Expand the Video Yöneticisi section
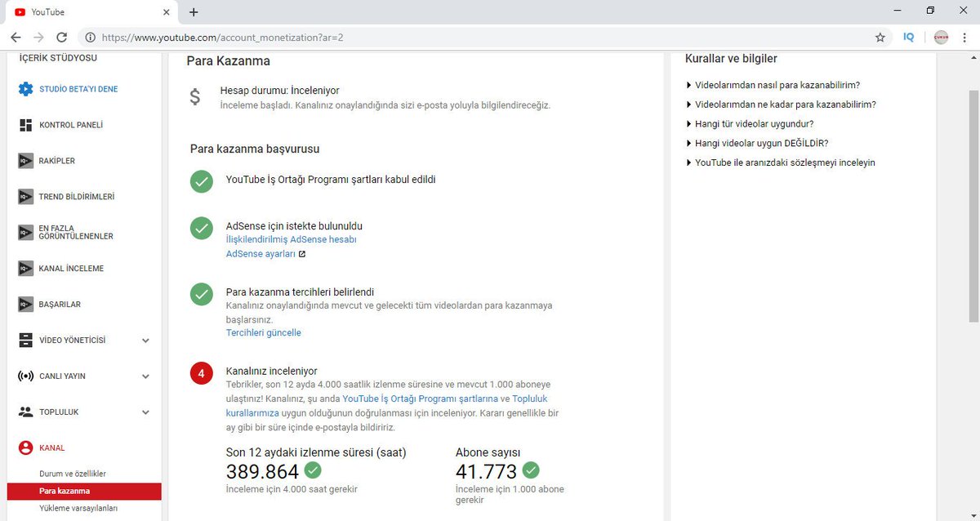Viewport: 980px width, 521px height. coord(145,341)
